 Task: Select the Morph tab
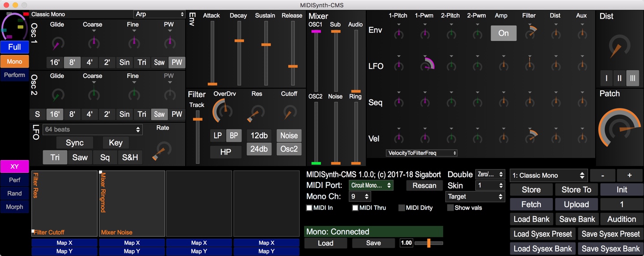(14, 207)
